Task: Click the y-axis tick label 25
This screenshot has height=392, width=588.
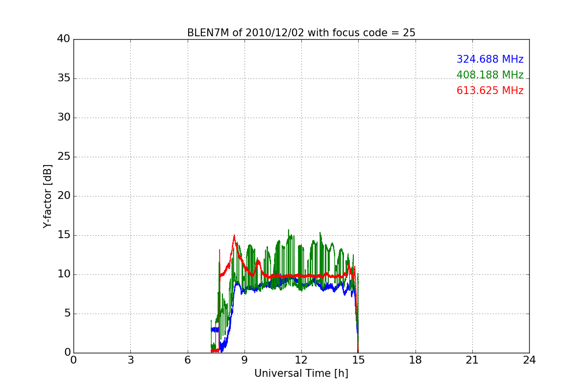Action: [64, 157]
